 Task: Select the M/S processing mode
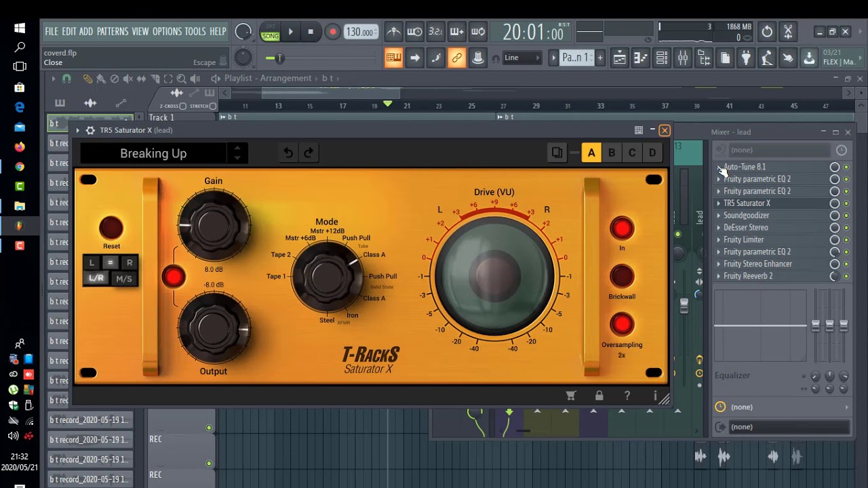pos(124,279)
